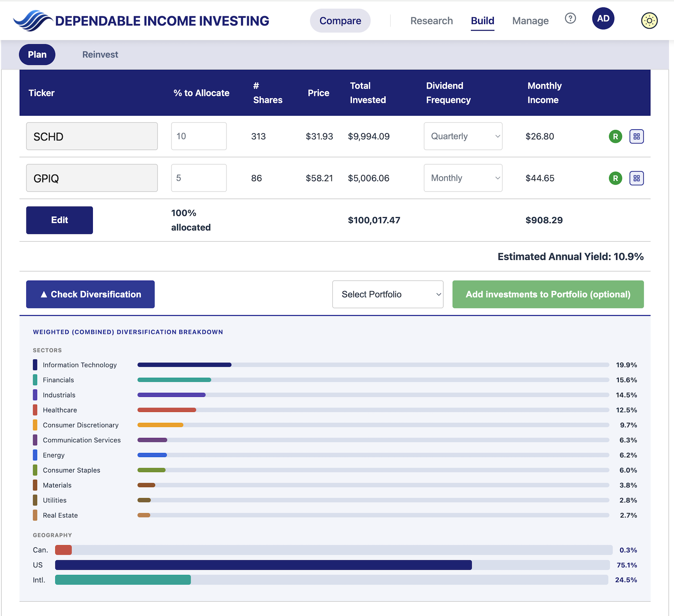This screenshot has width=674, height=616.
Task: Click the GPIQ percent to allocate field
Action: (199, 178)
